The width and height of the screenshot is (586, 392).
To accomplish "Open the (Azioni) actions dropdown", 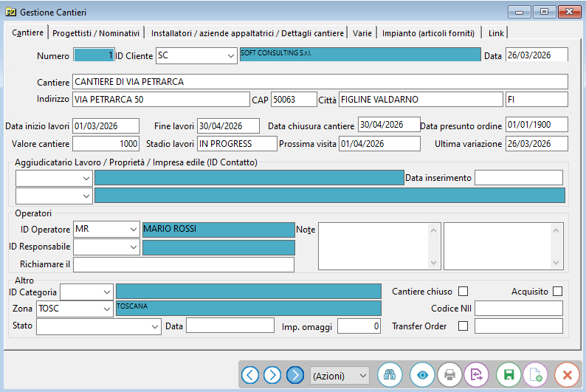I will pos(339,376).
